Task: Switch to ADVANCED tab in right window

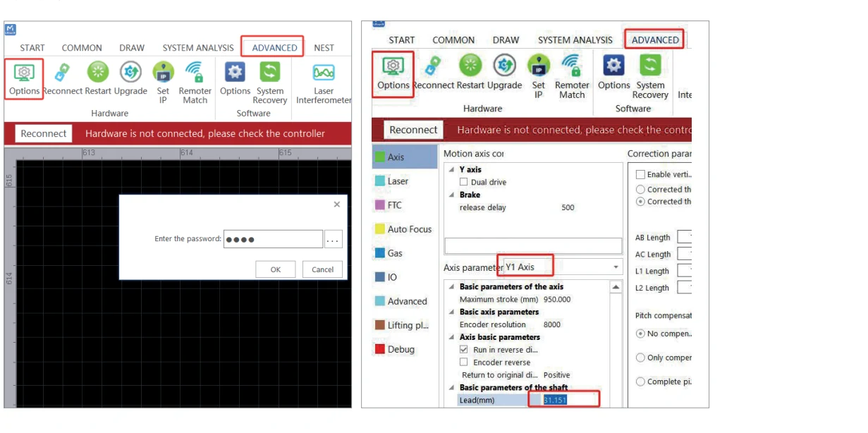Action: (x=655, y=40)
